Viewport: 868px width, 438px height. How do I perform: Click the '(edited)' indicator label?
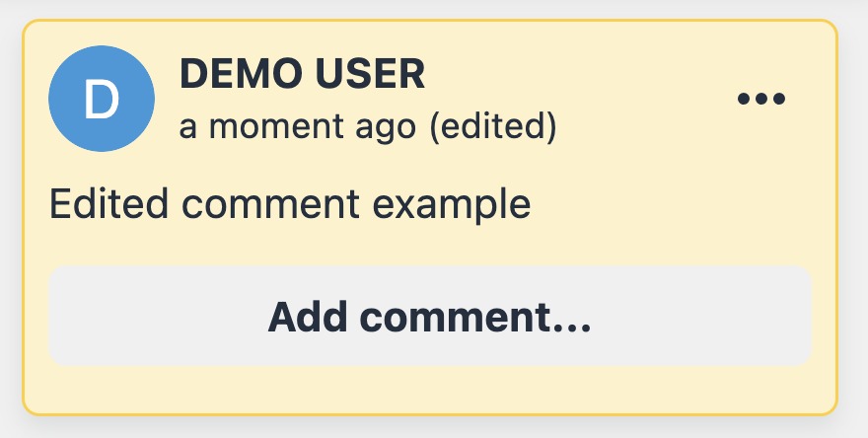coord(493,126)
